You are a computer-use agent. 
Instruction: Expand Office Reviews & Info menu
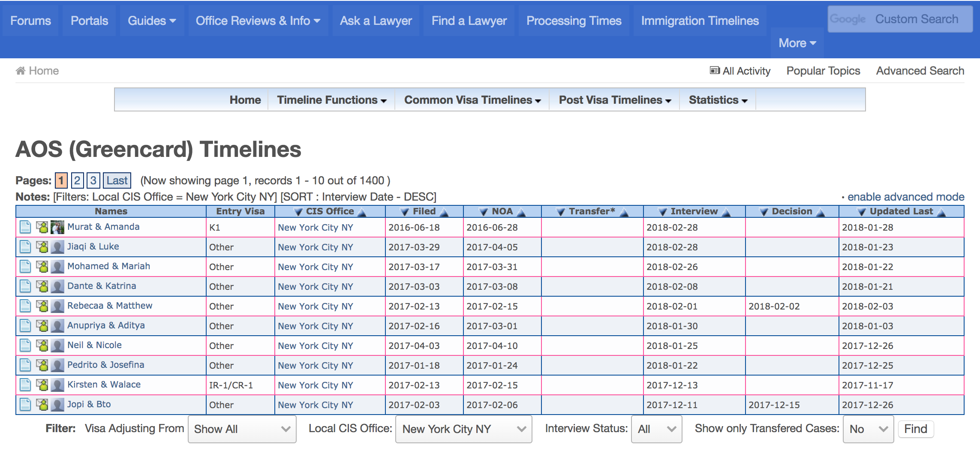coord(258,21)
